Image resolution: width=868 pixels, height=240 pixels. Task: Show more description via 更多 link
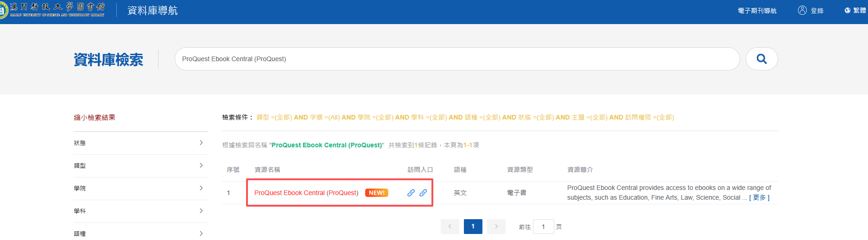coord(759,197)
